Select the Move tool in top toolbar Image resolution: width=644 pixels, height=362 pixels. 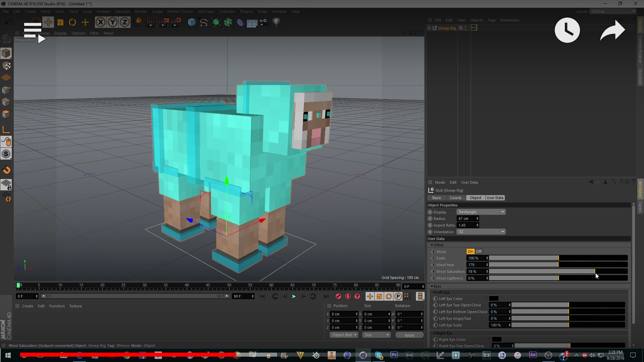(48, 22)
